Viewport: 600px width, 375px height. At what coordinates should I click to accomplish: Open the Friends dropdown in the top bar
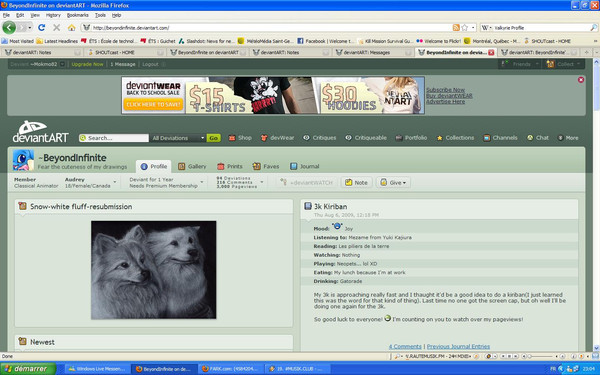tap(521, 64)
